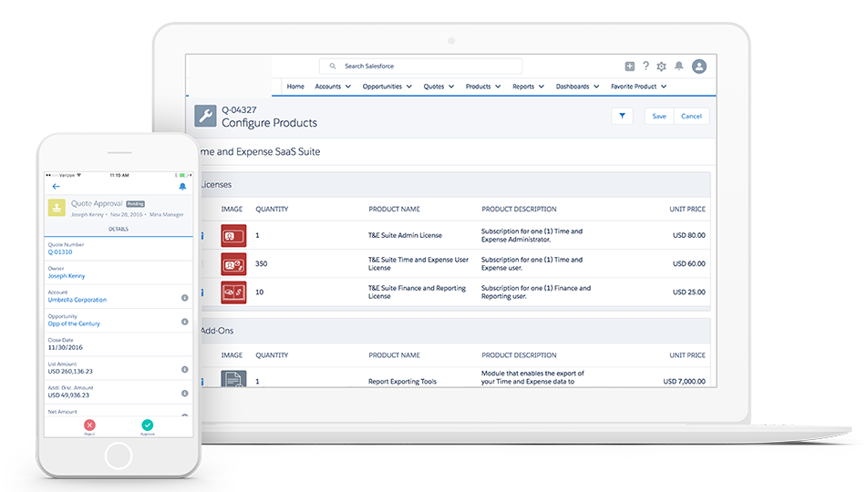
Task: Click the Add-Ons section header
Action: pos(455,331)
